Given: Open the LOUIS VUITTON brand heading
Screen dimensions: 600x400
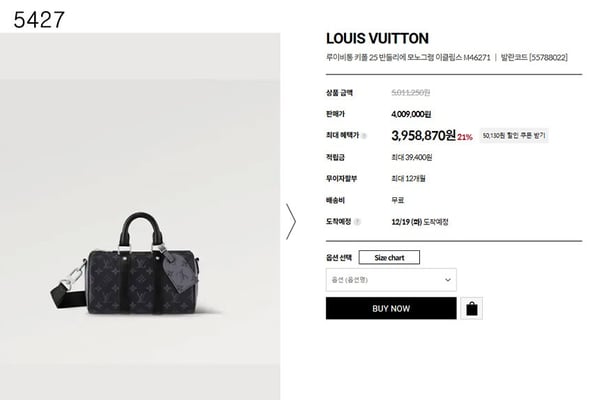Looking at the screenshot, I should (377, 39).
